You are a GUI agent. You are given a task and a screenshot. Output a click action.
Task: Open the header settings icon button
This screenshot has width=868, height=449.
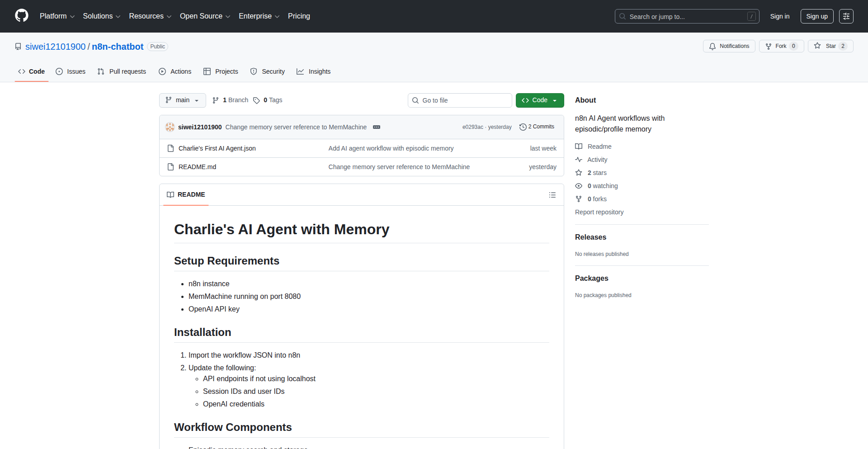[x=846, y=16]
